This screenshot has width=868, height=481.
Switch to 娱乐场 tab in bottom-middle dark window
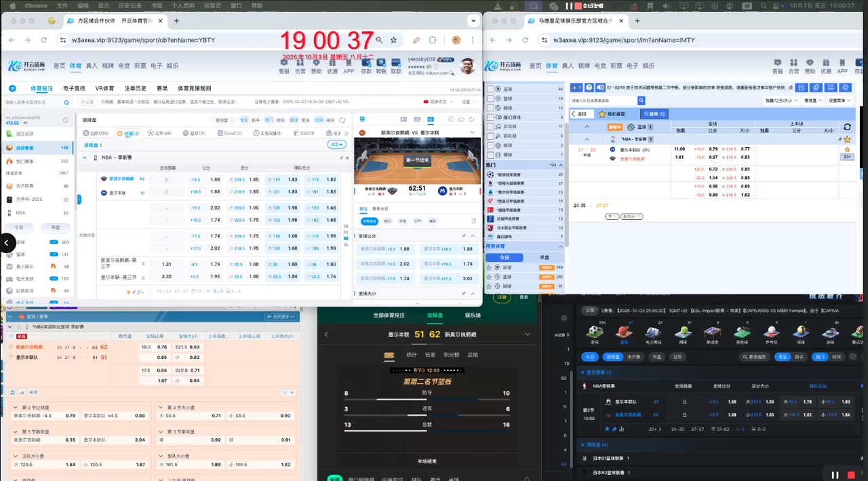473,315
